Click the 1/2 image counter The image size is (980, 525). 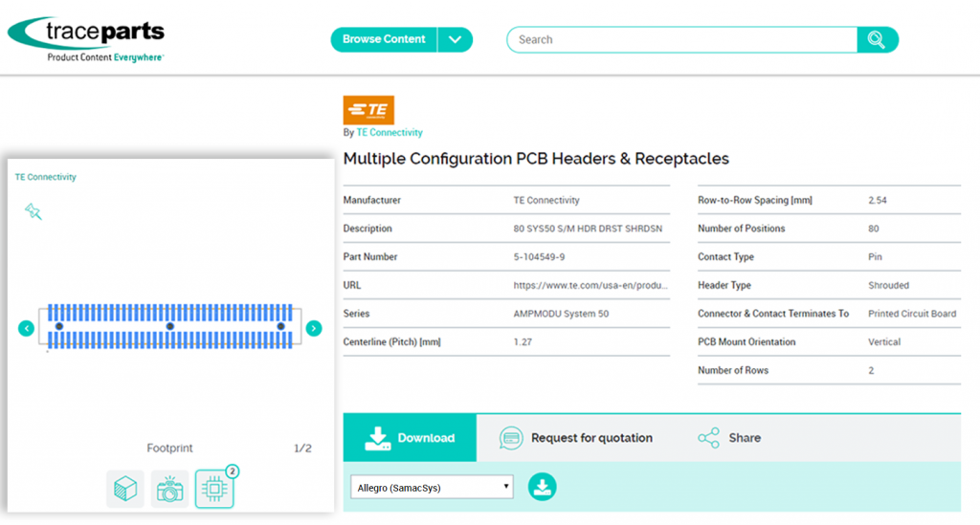click(x=302, y=448)
